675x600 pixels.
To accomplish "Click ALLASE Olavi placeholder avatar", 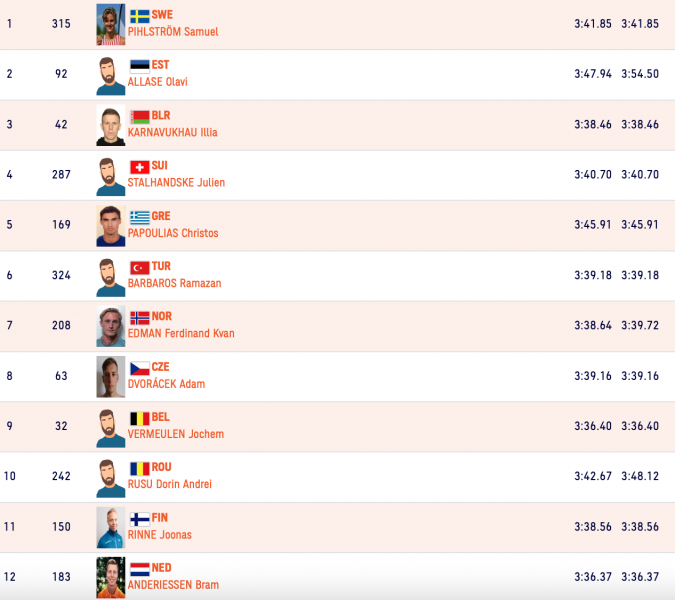I will click(x=111, y=75).
